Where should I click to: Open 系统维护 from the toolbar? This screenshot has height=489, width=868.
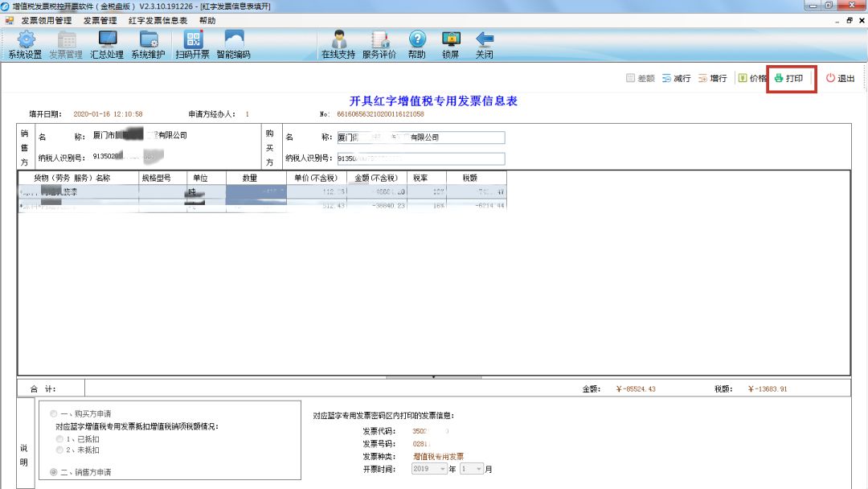coord(149,44)
